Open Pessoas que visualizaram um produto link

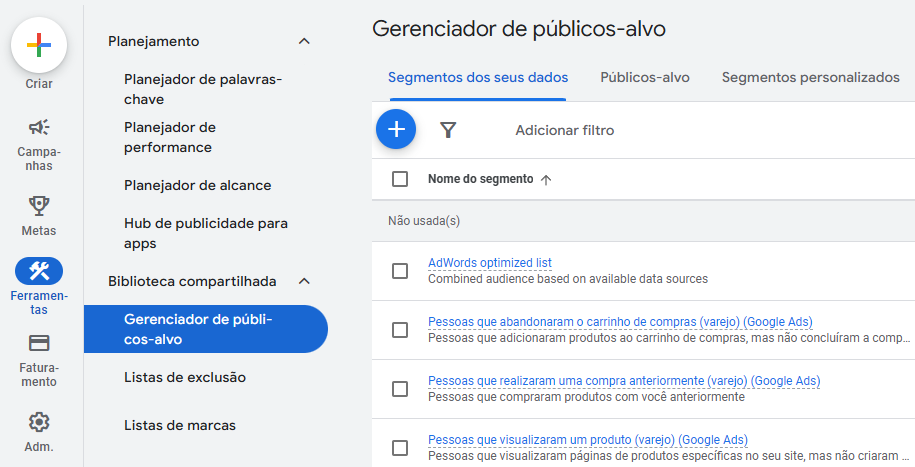click(588, 440)
